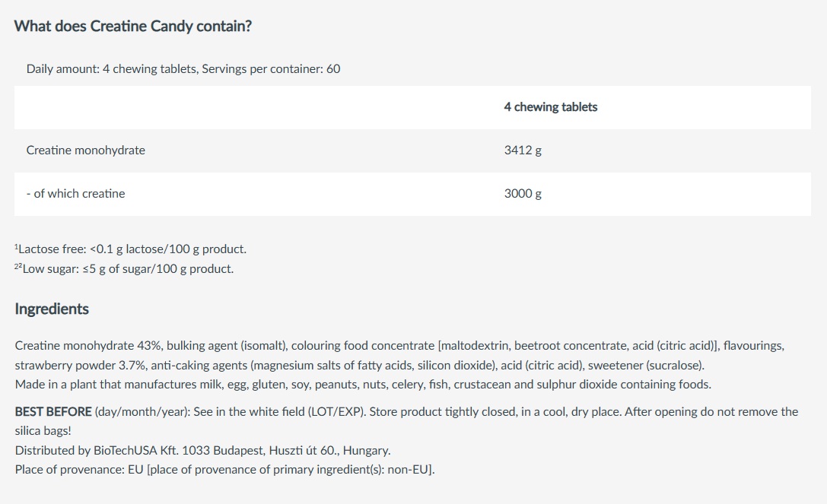Click the 'Ingredients' section heading
The image size is (827, 504).
52,309
